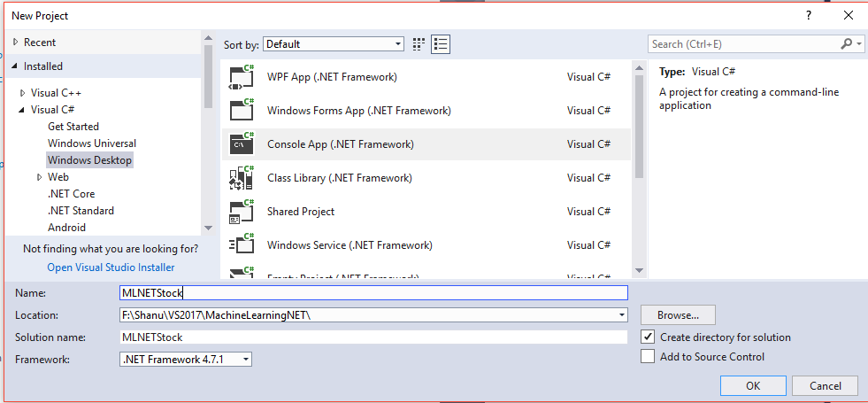Close the New Project dialog
The height and width of the screenshot is (403, 868).
[849, 16]
